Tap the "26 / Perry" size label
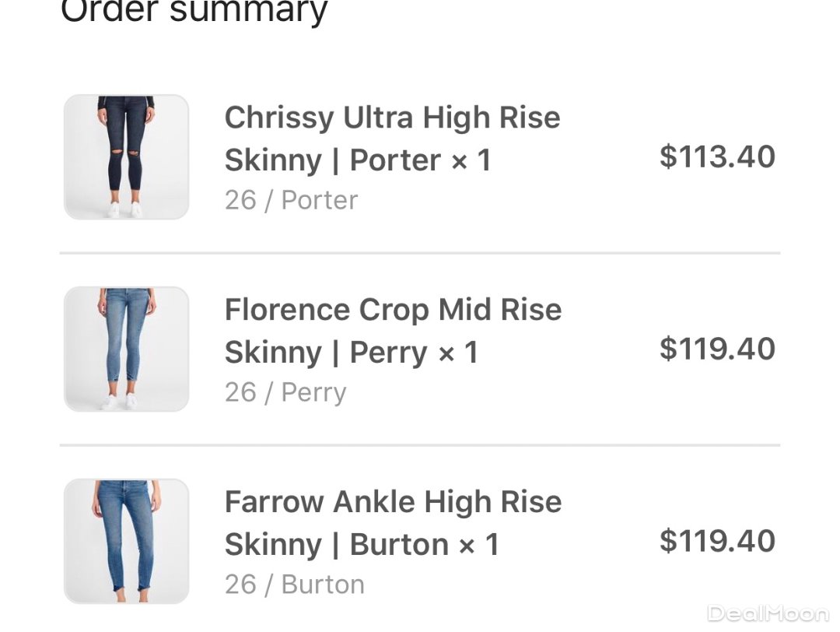The width and height of the screenshot is (840, 632). (285, 392)
